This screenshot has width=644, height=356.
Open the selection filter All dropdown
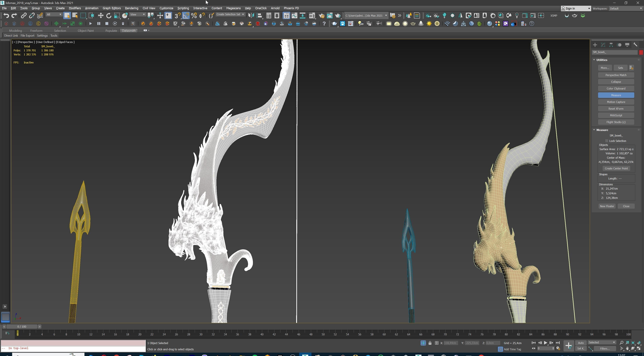(x=54, y=14)
